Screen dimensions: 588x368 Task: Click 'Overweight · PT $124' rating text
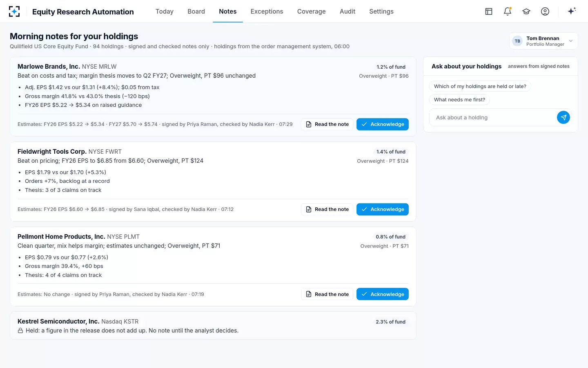pyautogui.click(x=383, y=161)
